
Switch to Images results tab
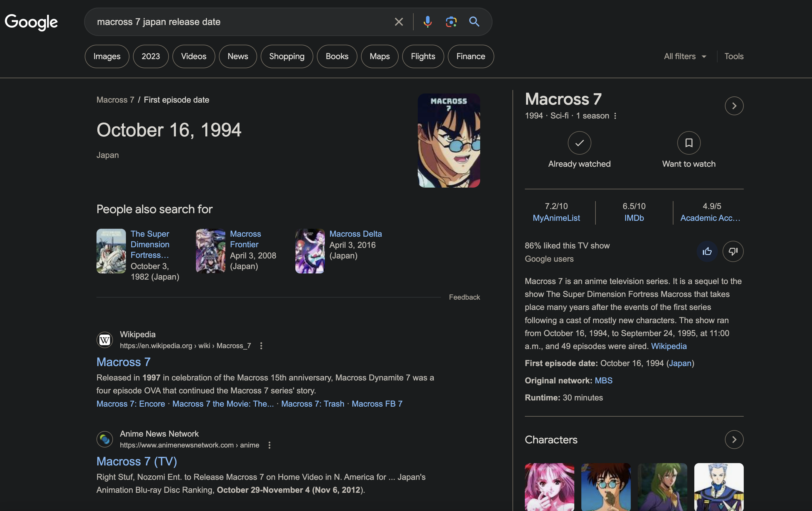pyautogui.click(x=107, y=56)
